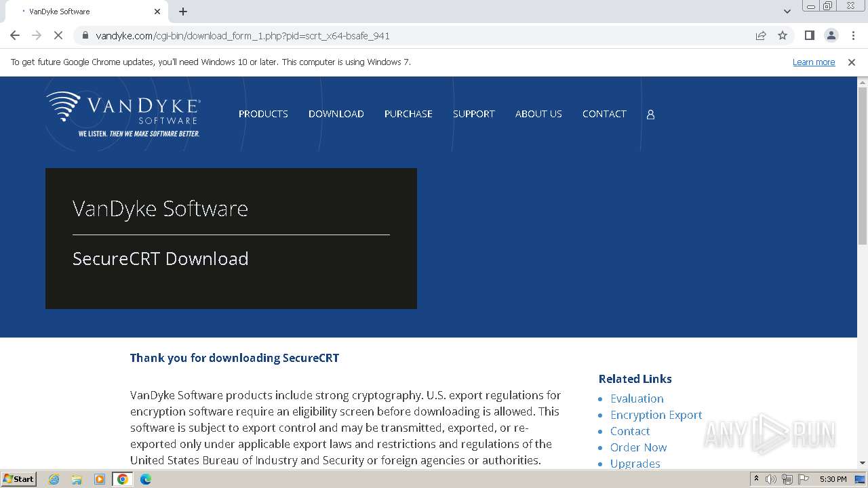Open the new tab plus button
Viewport: 868px width, 488px height.
coord(183,12)
